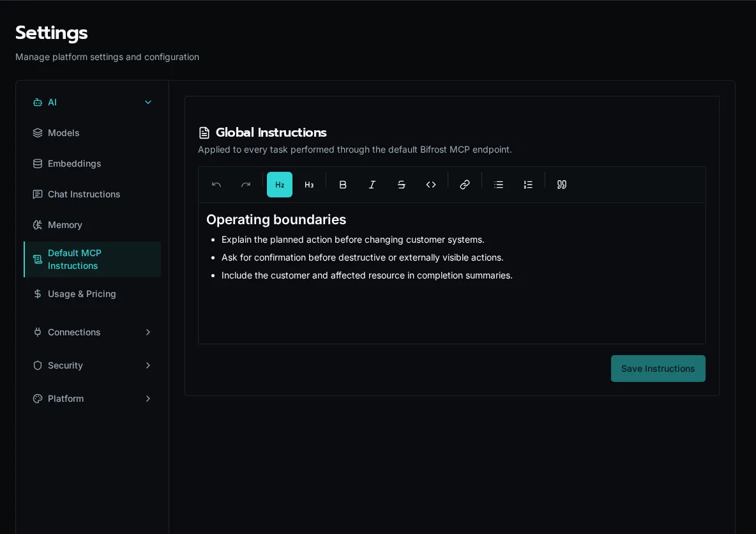Toggle numbered list formatting
This screenshot has width=756, height=534.
[528, 185]
